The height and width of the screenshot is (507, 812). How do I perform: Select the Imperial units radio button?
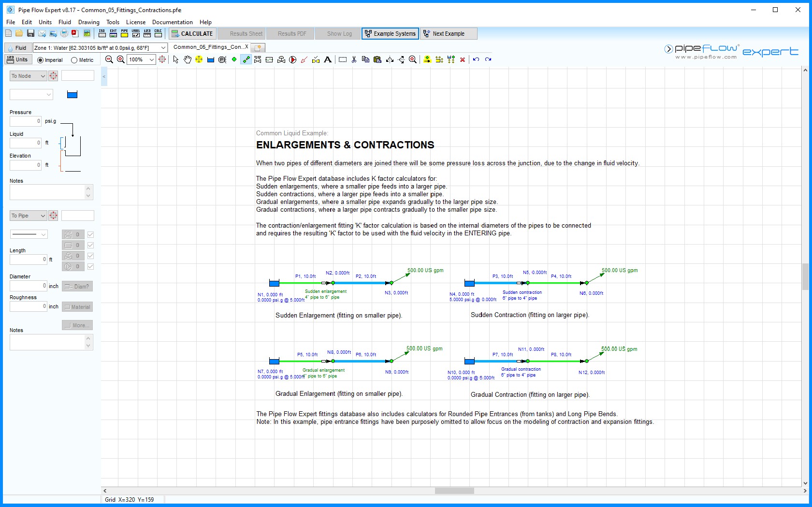pyautogui.click(x=40, y=60)
